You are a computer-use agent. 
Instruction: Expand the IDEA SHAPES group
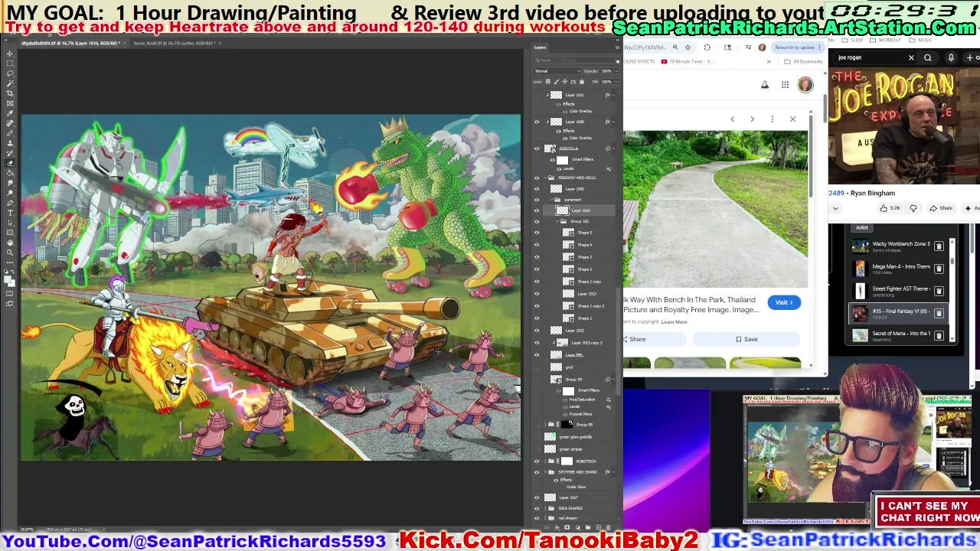coord(545,508)
